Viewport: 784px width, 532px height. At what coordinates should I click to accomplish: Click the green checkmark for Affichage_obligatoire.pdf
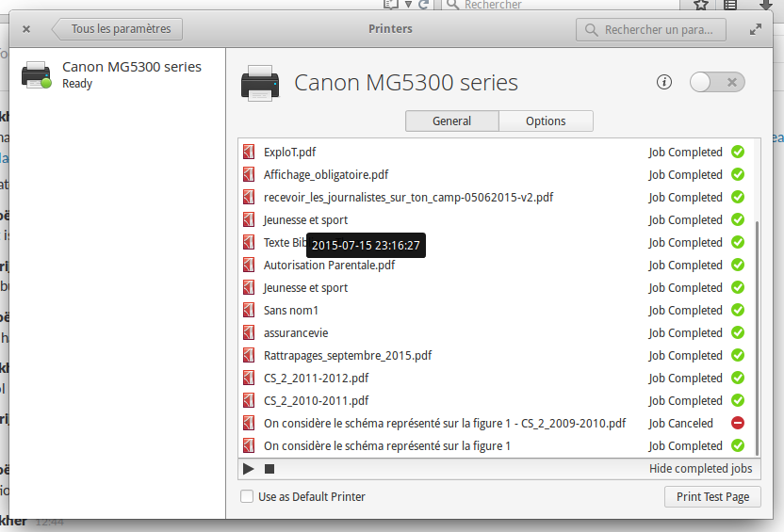pyautogui.click(x=738, y=174)
